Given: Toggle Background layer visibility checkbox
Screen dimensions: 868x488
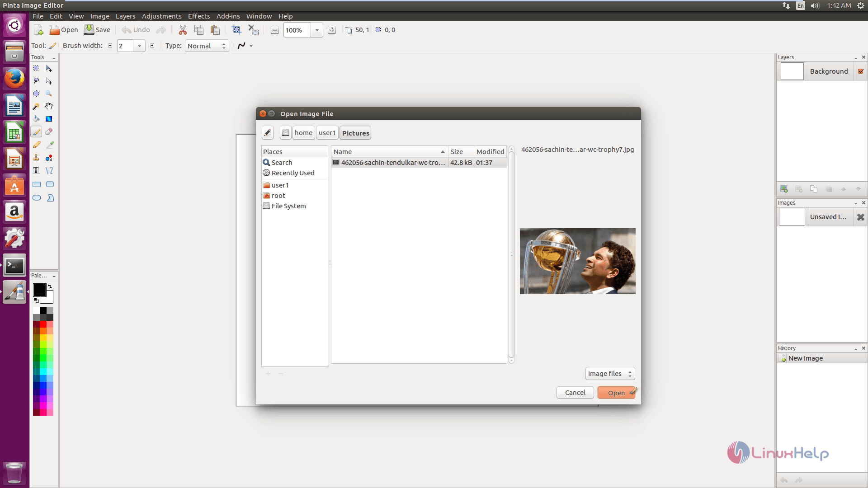Looking at the screenshot, I should tap(861, 71).
